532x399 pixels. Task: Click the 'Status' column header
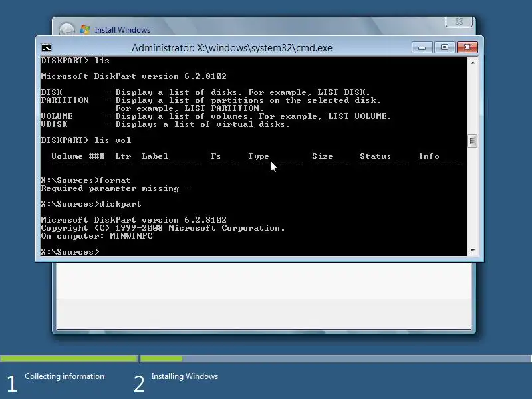(375, 156)
